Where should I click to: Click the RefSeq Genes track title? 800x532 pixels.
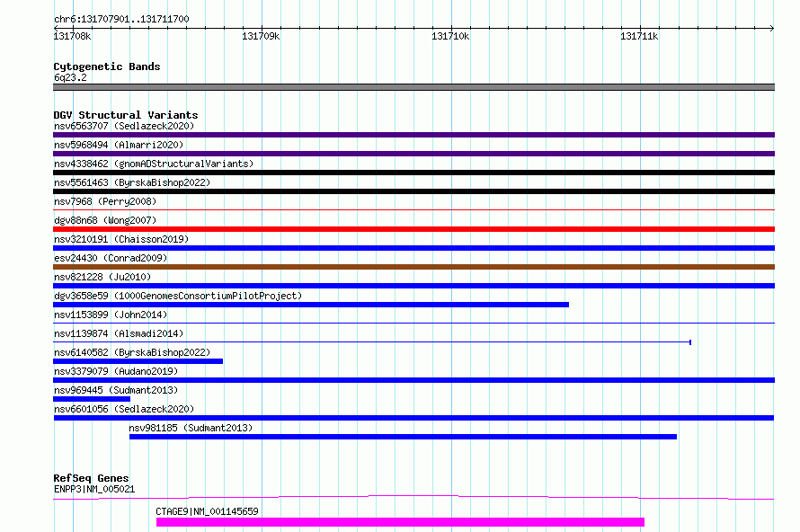pyautogui.click(x=91, y=478)
